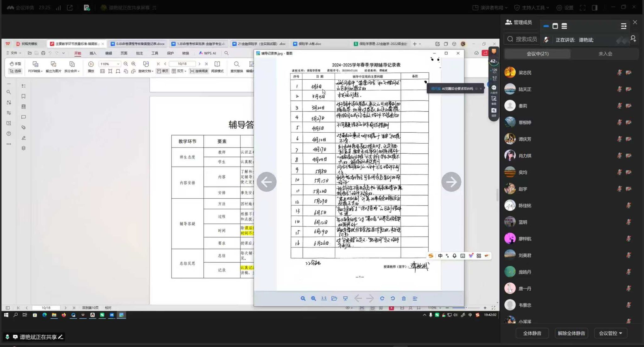This screenshot has width=644, height=347.
Task: Zoom in on the image viewer picture
Action: point(303,299)
